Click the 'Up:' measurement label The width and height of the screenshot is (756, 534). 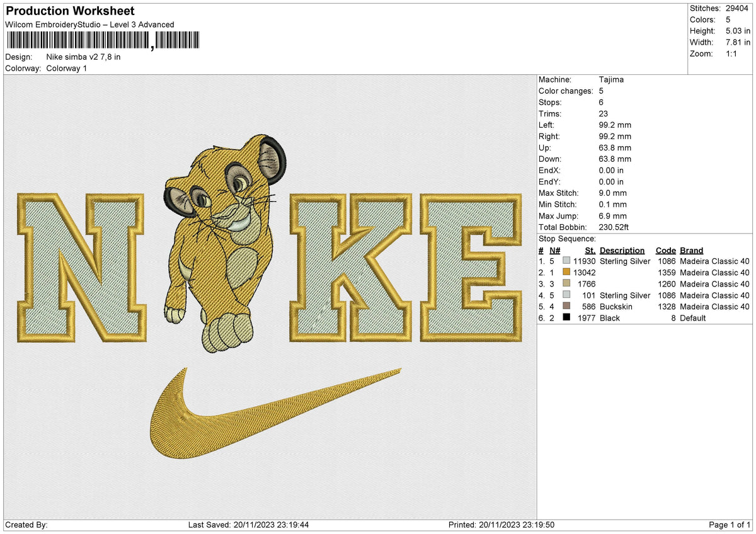(x=546, y=148)
